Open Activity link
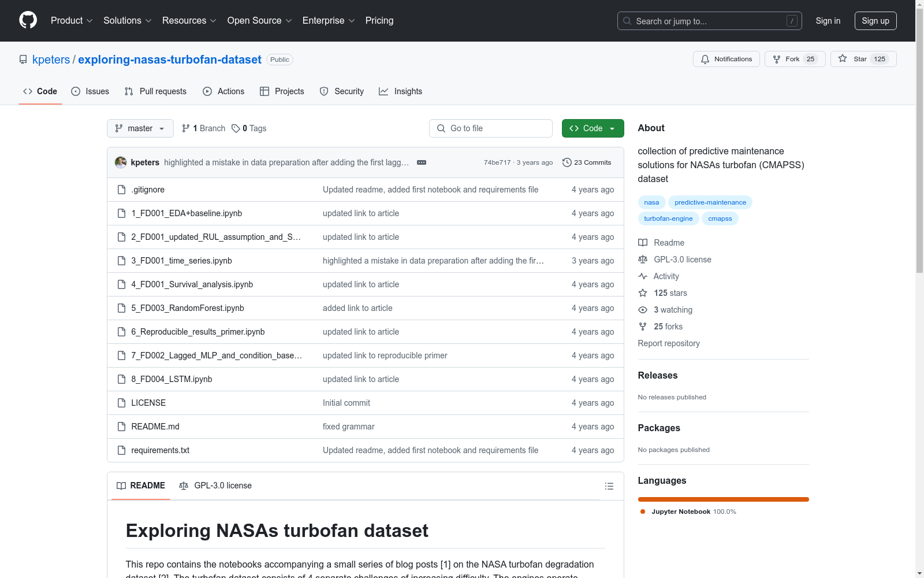Screen dimensions: 924x578 659,276
